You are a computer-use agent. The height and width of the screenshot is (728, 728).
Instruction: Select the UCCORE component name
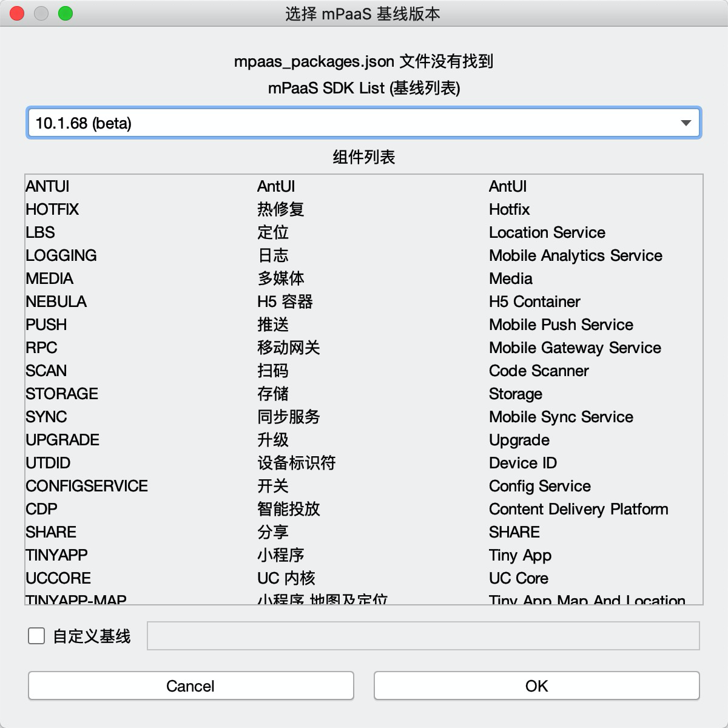click(58, 578)
